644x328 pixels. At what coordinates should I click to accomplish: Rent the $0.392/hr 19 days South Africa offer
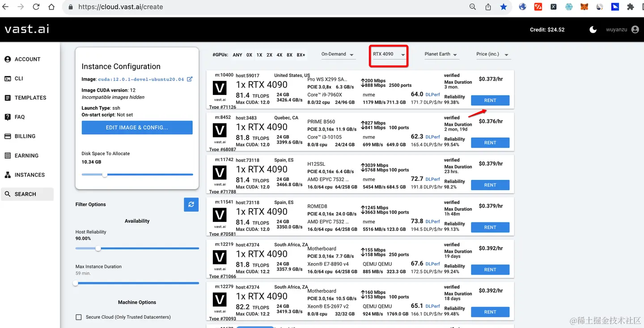pos(490,270)
